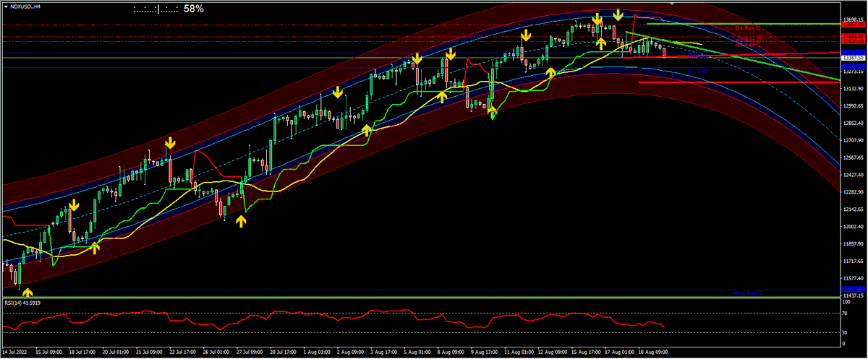Click the small triangle beside NDXUSD title
The width and height of the screenshot is (868, 359).
pyautogui.click(x=5, y=6)
